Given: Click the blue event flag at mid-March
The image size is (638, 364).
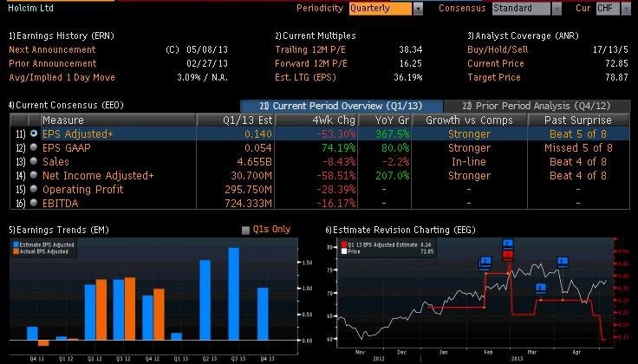Looking at the screenshot, I should [x=541, y=289].
